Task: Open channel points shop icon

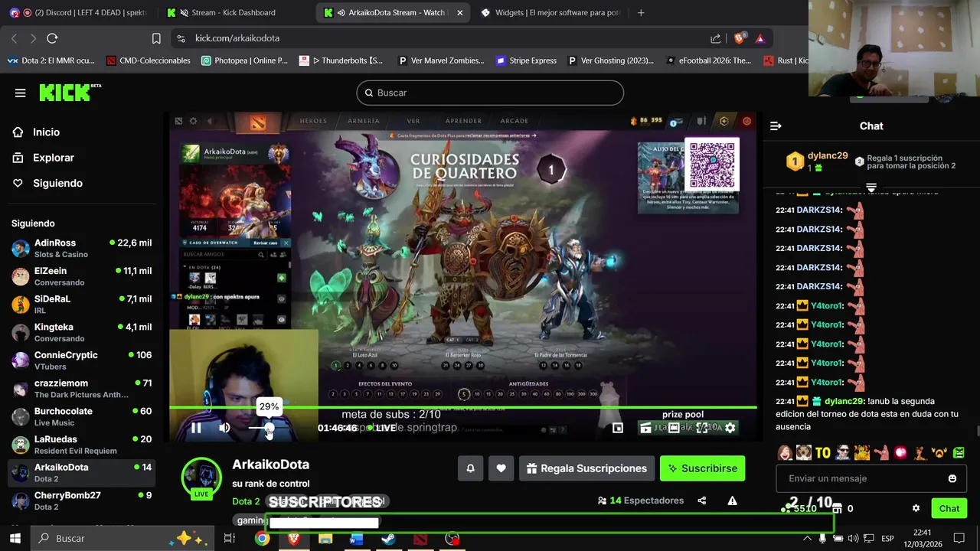Action: coord(837,508)
